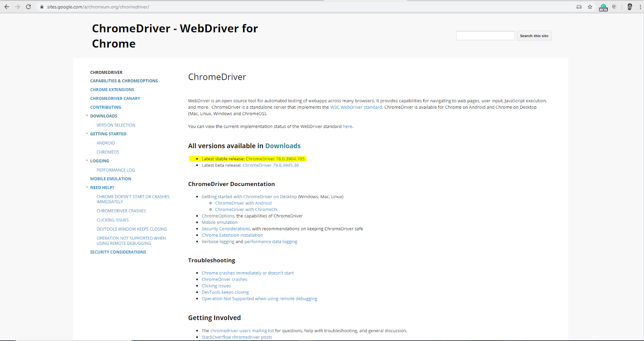The height and width of the screenshot is (341, 644).
Task: Go to ChromeDriver Canary sidebar item
Action: 115,98
